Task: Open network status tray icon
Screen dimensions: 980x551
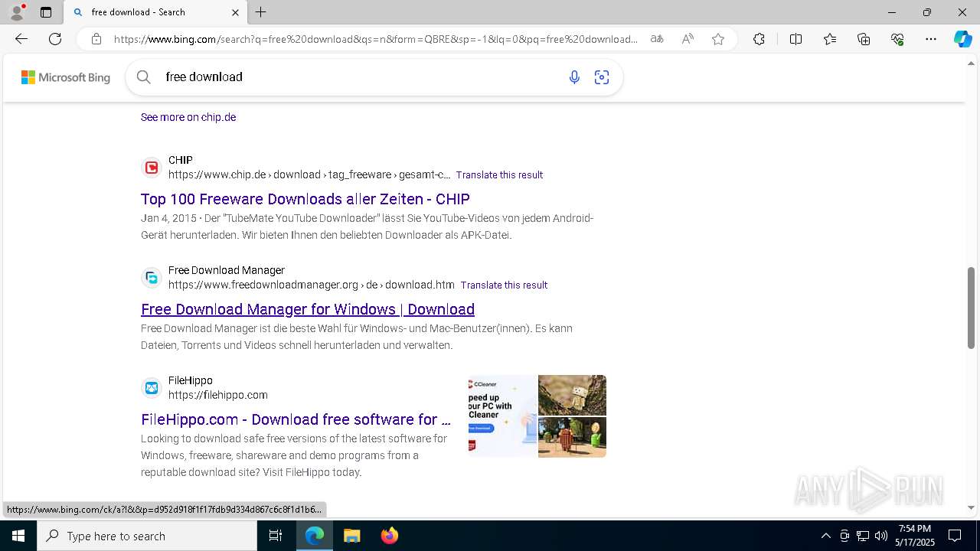Action: pos(863,536)
